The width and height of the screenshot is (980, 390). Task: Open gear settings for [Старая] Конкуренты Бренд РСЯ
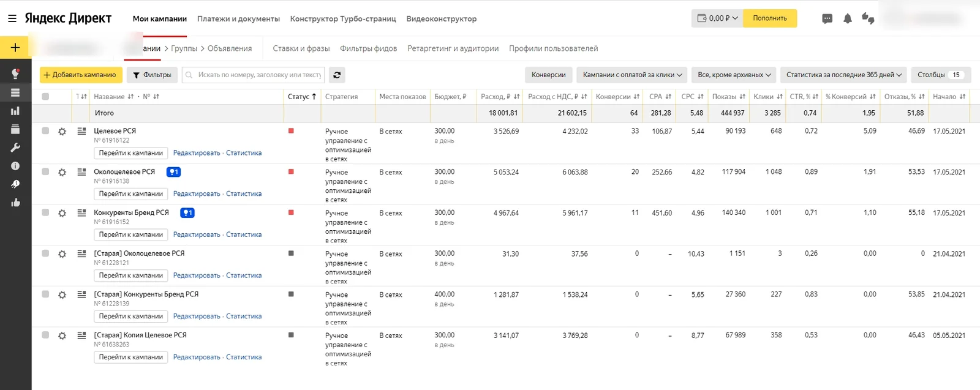62,295
